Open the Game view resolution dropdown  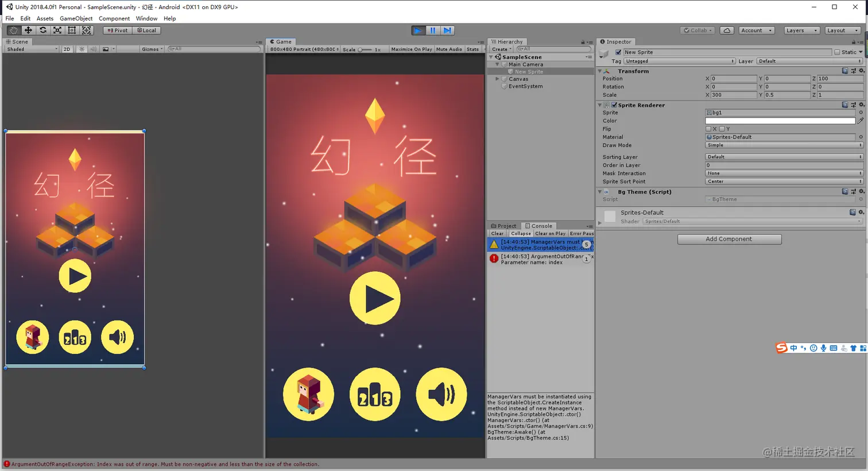click(x=304, y=49)
